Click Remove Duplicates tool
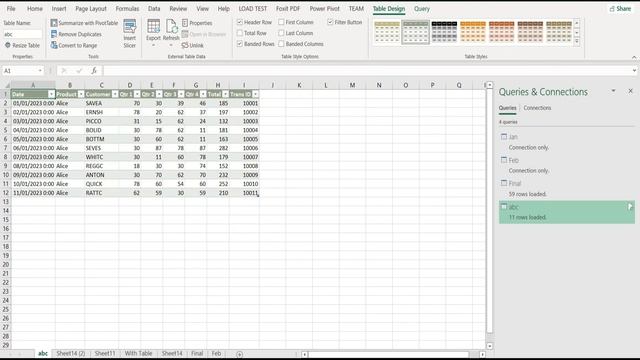640x360 pixels. (76, 34)
